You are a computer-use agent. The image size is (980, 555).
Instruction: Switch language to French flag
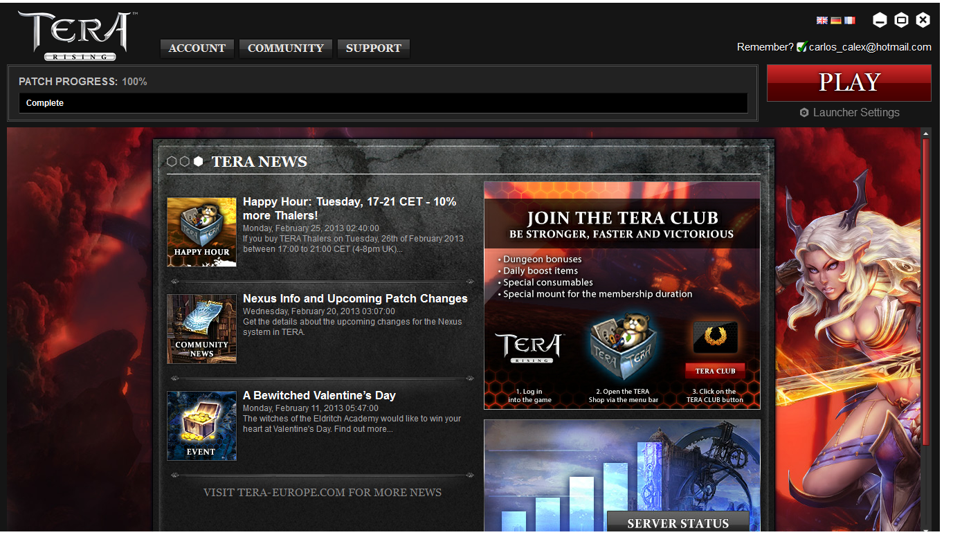click(850, 21)
